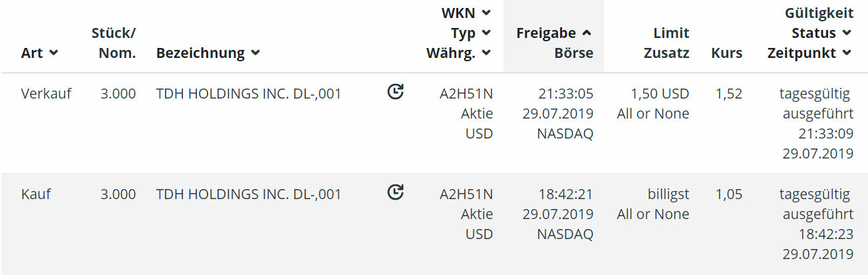Sort by Status header chevron
The image size is (868, 275).
click(x=847, y=33)
